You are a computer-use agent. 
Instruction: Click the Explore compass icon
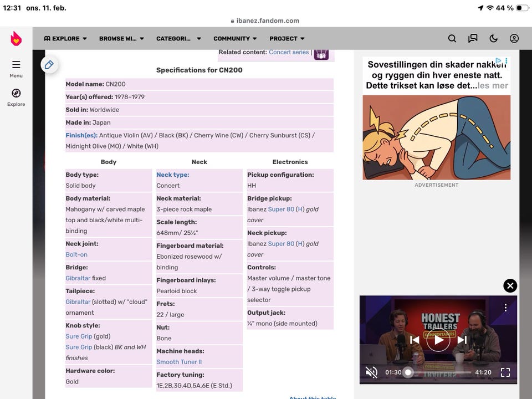16,93
